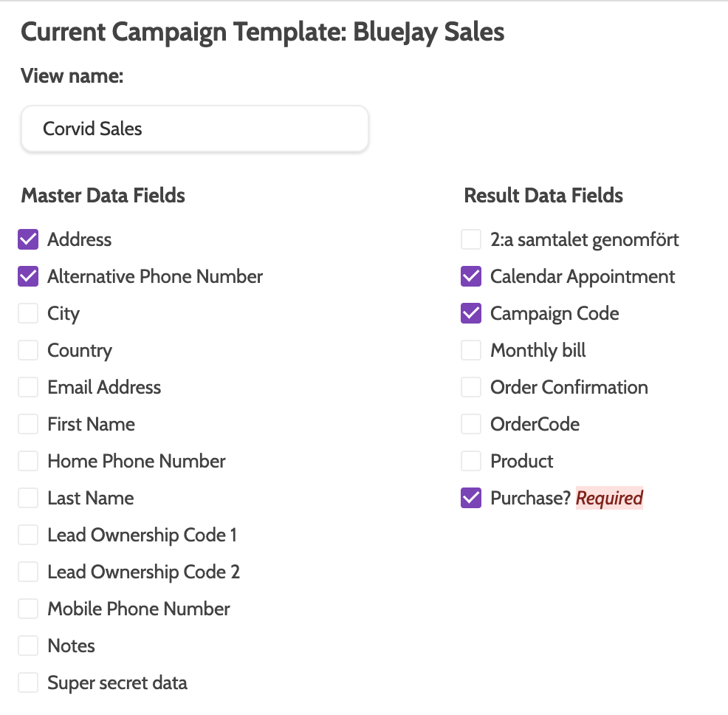Tick the Super secret data checkbox
The width and height of the screenshot is (728, 715).
pyautogui.click(x=28, y=682)
